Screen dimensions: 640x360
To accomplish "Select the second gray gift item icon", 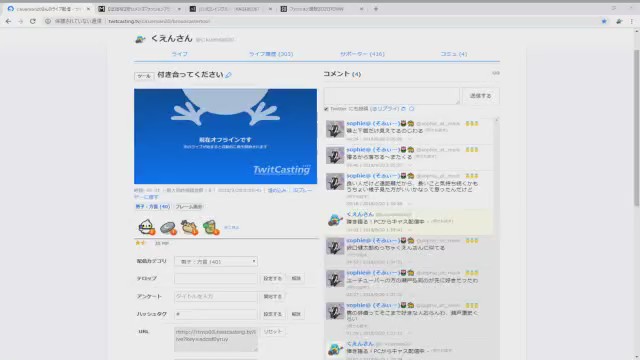I will coord(168,228).
